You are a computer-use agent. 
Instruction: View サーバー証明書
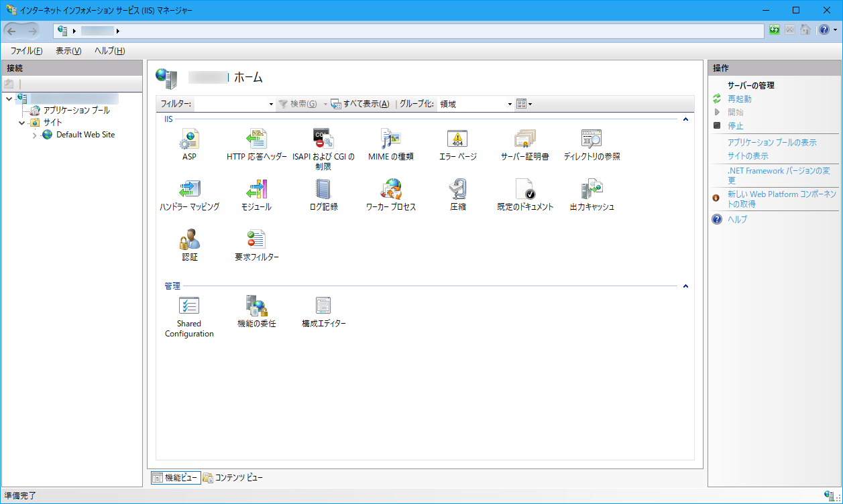pos(525,144)
